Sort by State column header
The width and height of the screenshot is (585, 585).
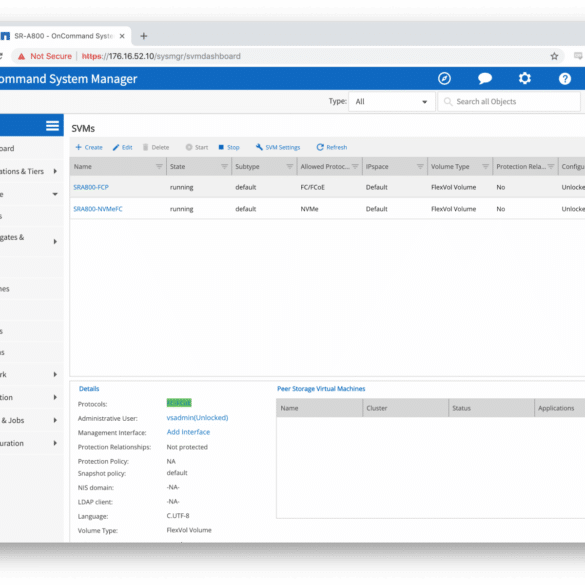tap(177, 166)
